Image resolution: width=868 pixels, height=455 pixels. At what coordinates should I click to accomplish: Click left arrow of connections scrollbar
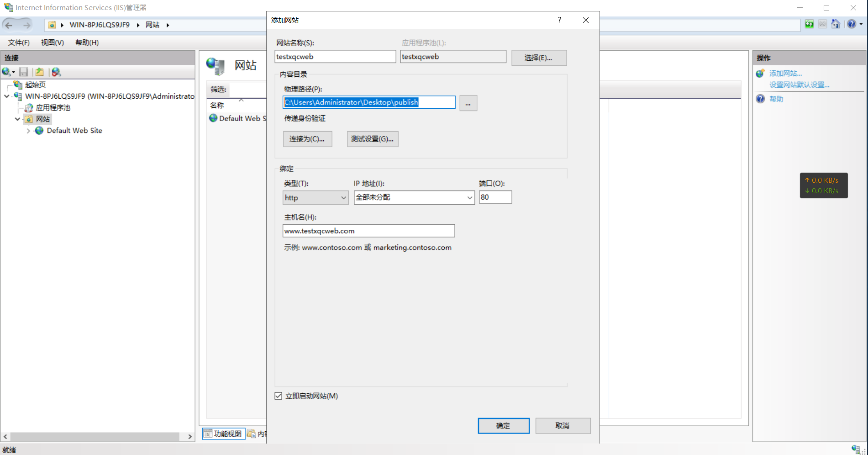pos(5,437)
